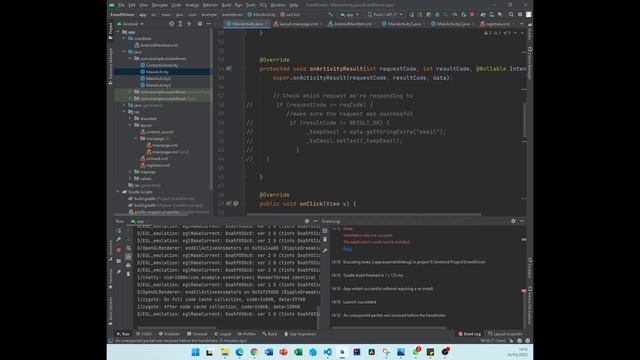Image resolution: width=640 pixels, height=360 pixels.
Task: Click the clear-all trash icon in Run panel
Action: [x=128, y=274]
